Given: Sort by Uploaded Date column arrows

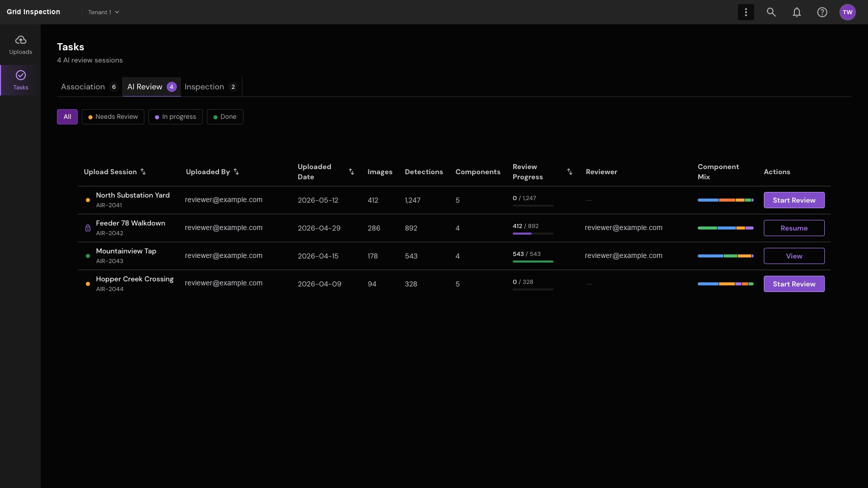Looking at the screenshot, I should pos(351,172).
